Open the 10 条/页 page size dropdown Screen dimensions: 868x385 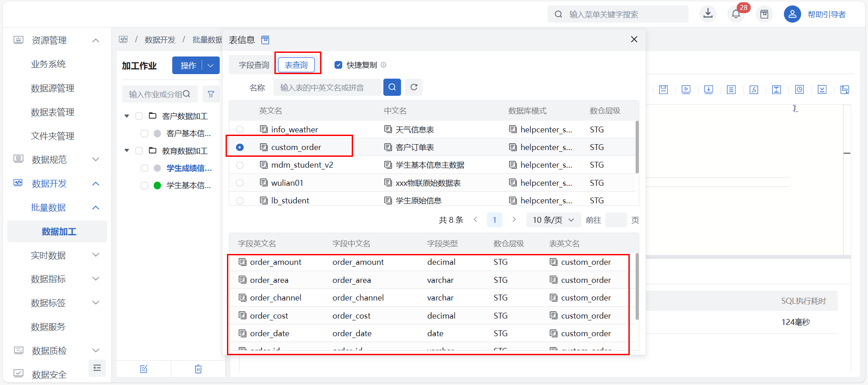coord(553,220)
